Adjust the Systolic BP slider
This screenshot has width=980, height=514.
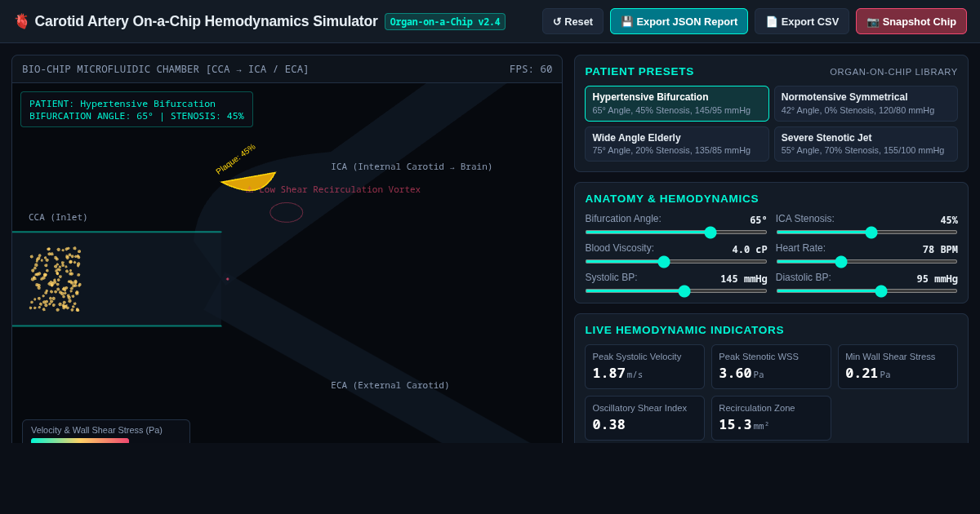[676, 291]
